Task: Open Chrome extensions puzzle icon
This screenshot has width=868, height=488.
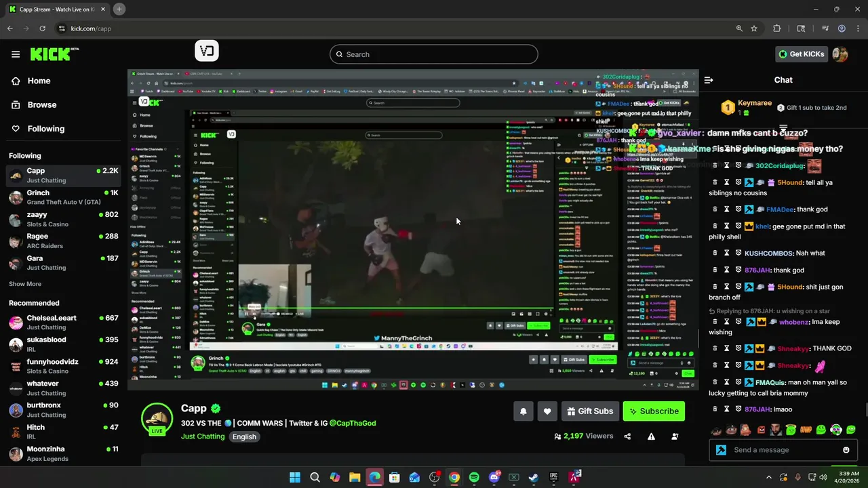Action: point(777,28)
